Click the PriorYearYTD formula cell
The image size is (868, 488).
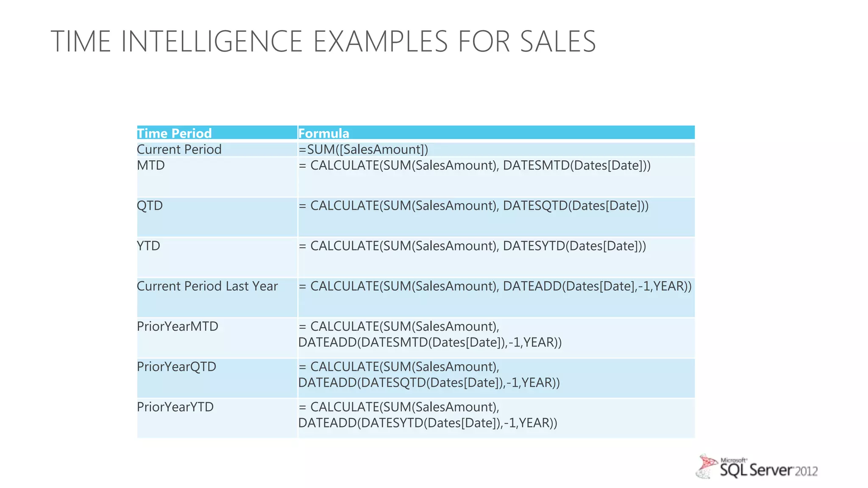click(496, 418)
